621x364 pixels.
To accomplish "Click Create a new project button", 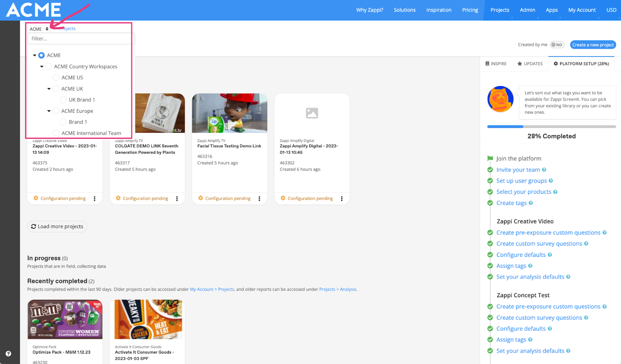I will pos(593,45).
